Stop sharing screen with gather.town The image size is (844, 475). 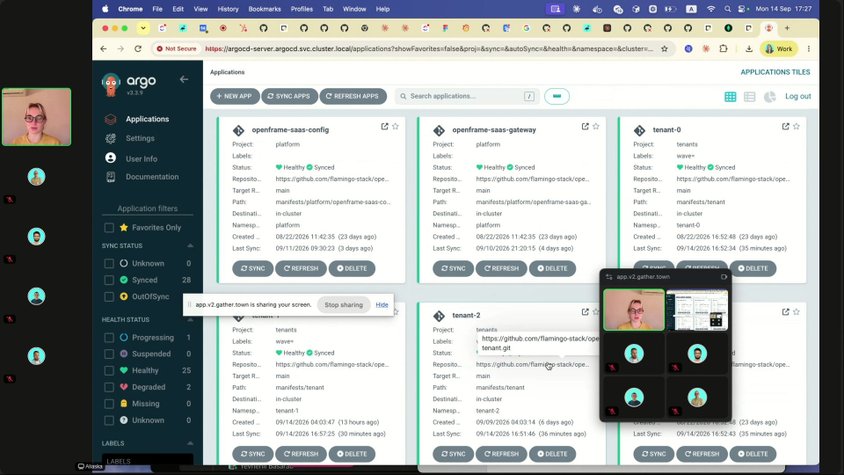(x=343, y=305)
